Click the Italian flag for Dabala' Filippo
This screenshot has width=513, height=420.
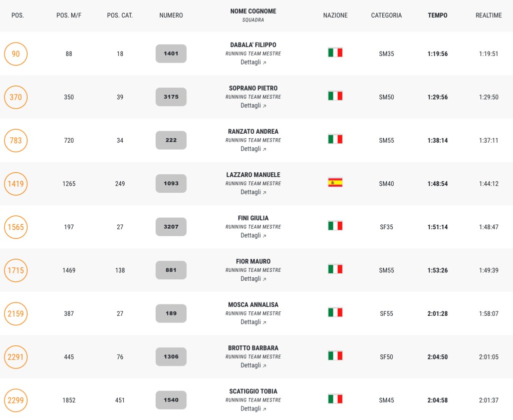click(x=335, y=53)
